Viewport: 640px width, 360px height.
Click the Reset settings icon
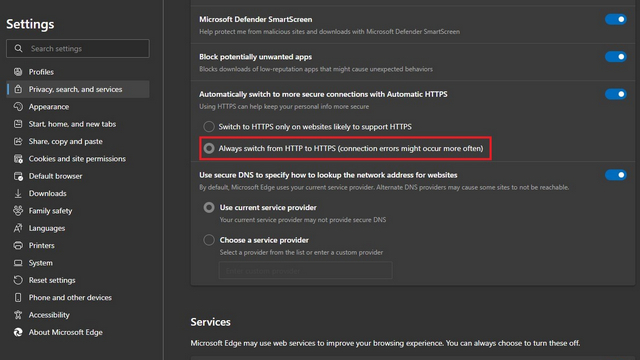coord(18,280)
